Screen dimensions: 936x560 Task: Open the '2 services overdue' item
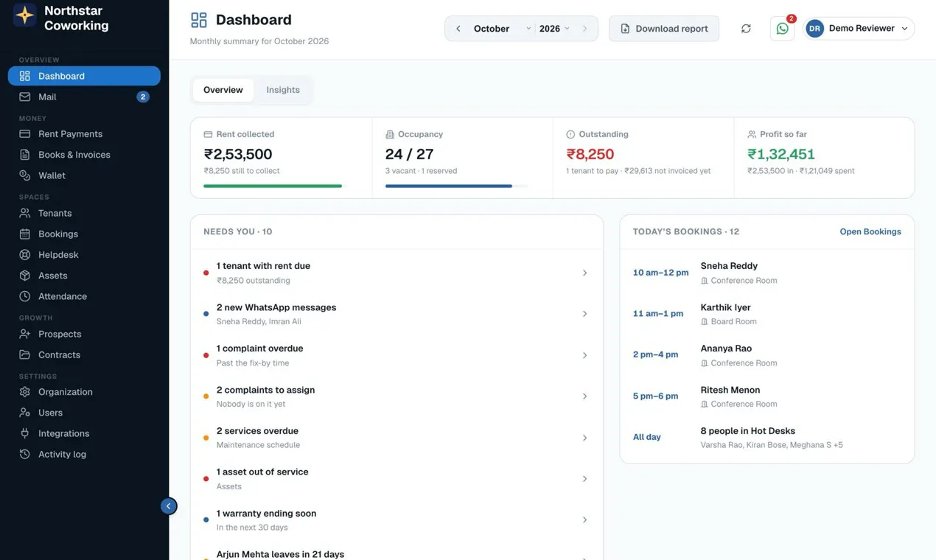coord(397,438)
